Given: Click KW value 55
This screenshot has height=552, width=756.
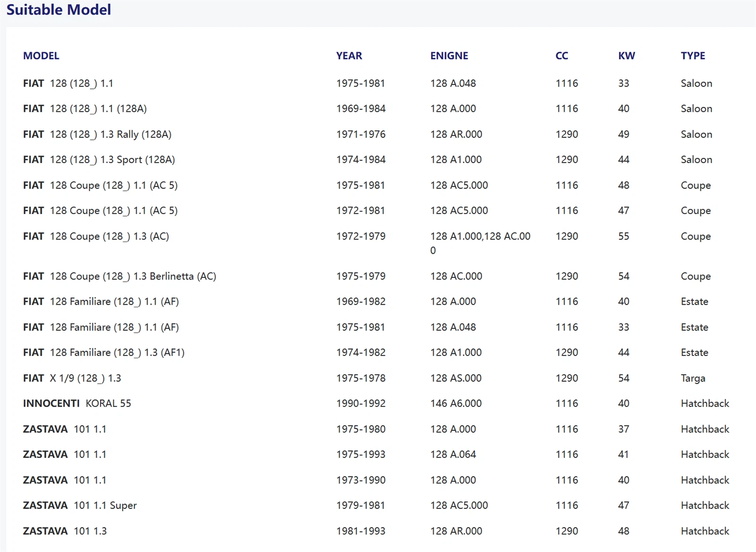Looking at the screenshot, I should 624,236.
